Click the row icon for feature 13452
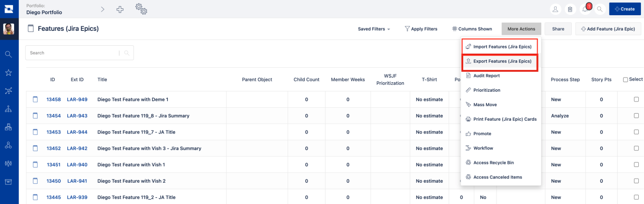This screenshot has height=204, width=644. click(35, 148)
